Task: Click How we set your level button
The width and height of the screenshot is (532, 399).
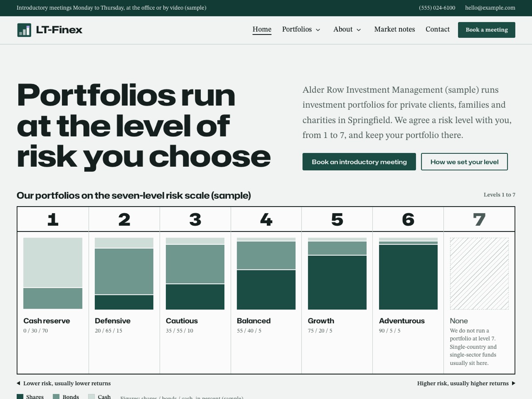Action: coord(464,162)
